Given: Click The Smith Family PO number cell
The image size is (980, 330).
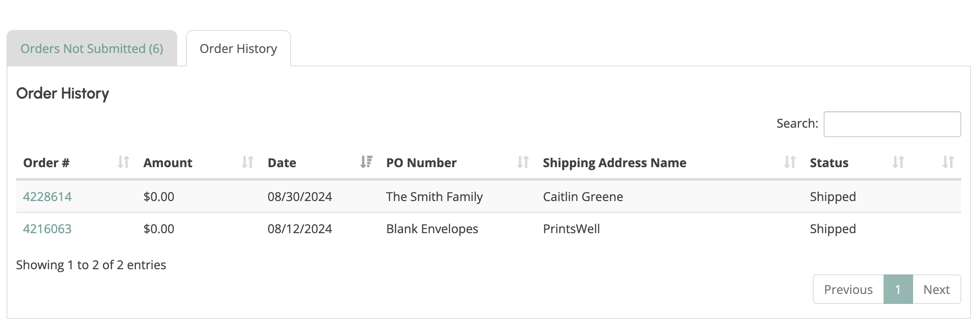Looking at the screenshot, I should click(x=434, y=197).
